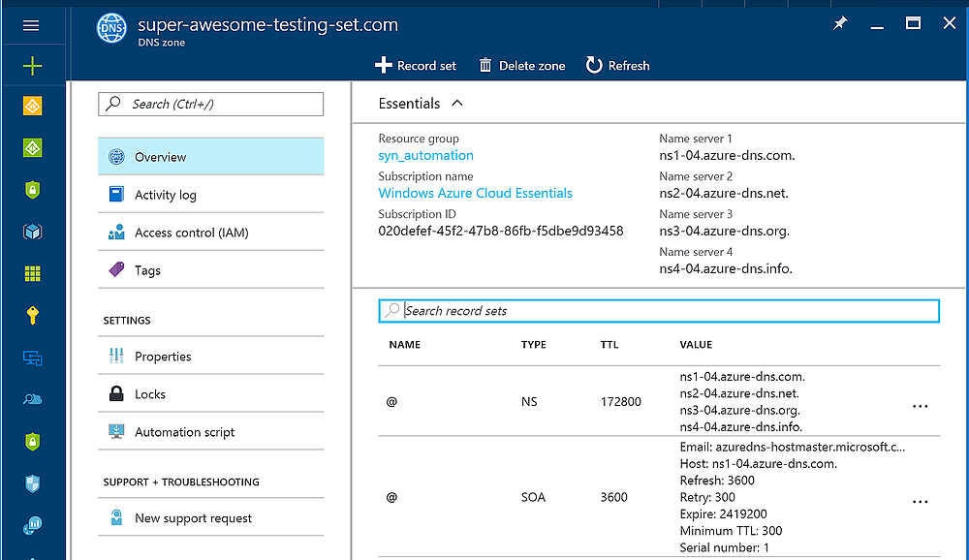Viewport: 969px width, 560px height.
Task: Open the ellipsis menu for the SOA record
Action: (x=921, y=501)
